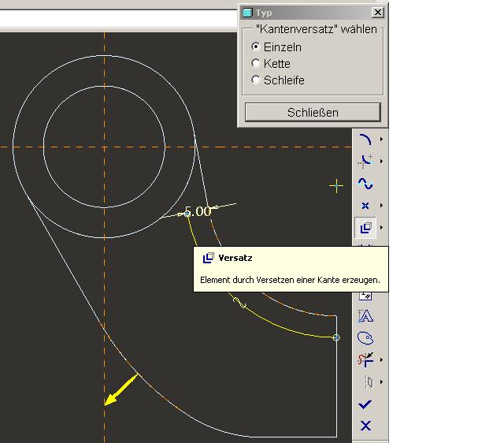Select the mirror tool icon
The image size is (504, 443).
365,382
